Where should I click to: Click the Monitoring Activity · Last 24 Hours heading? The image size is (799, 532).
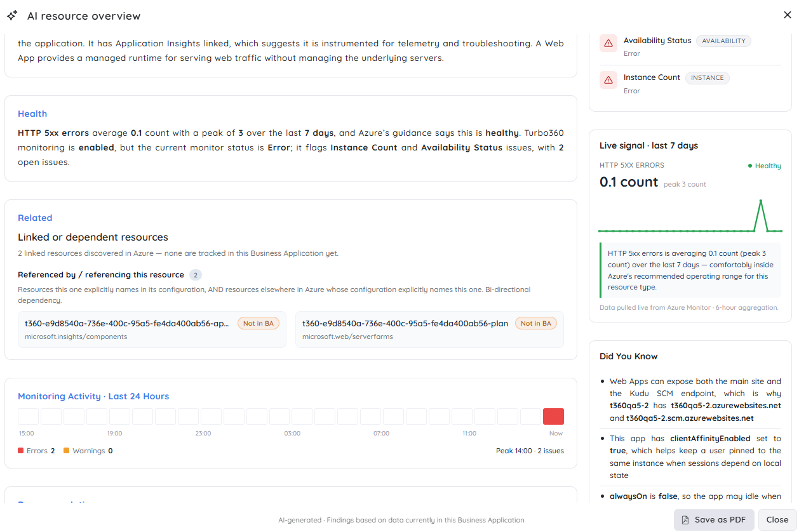click(93, 396)
